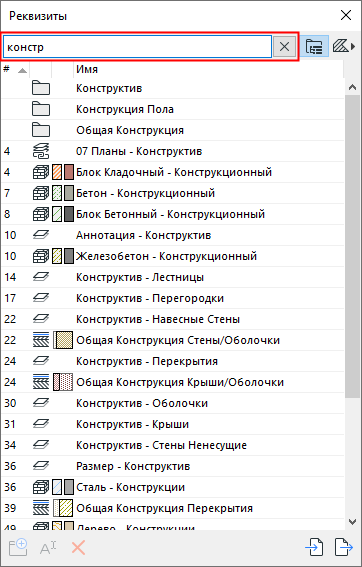Image resolution: width=362 pixels, height=567 pixels.
Task: Open the 'Конструктив' folder name
Action: point(109,88)
